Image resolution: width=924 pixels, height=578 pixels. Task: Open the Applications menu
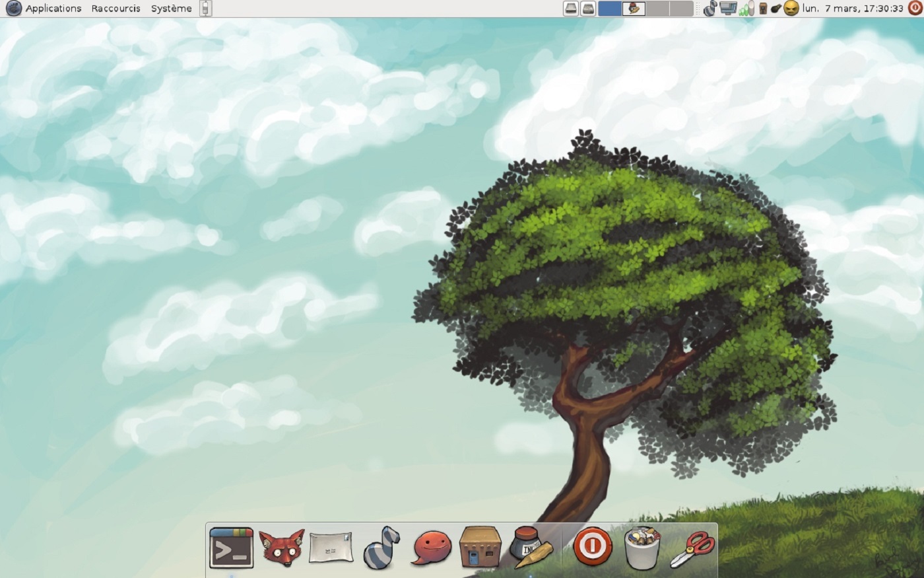[x=53, y=9]
